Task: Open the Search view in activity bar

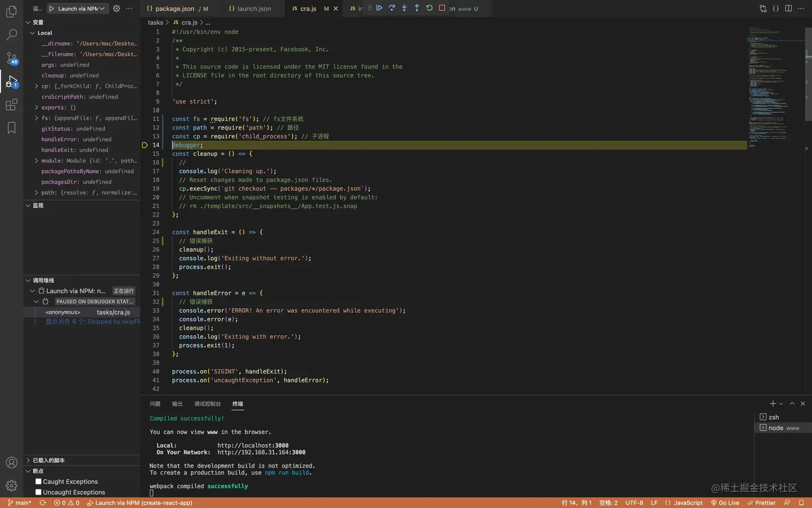Action: click(x=11, y=35)
